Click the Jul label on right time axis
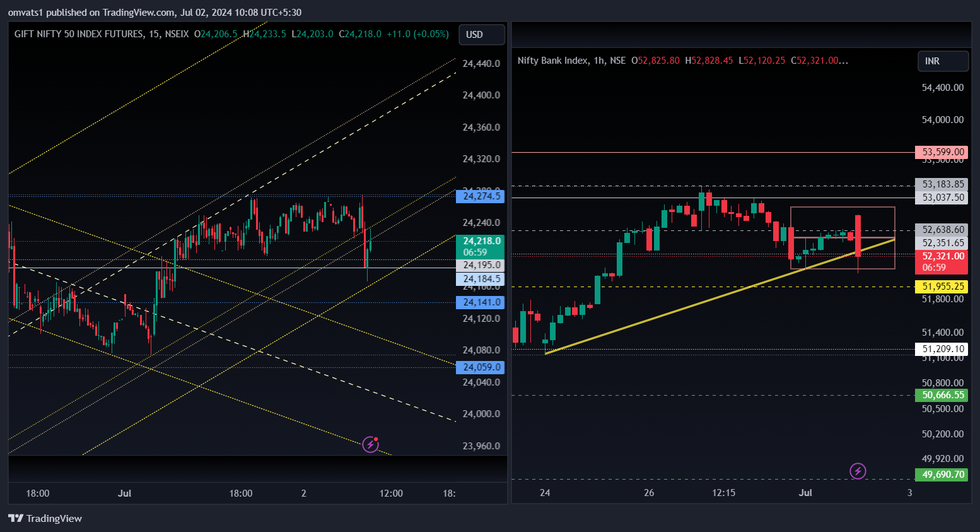 805,493
